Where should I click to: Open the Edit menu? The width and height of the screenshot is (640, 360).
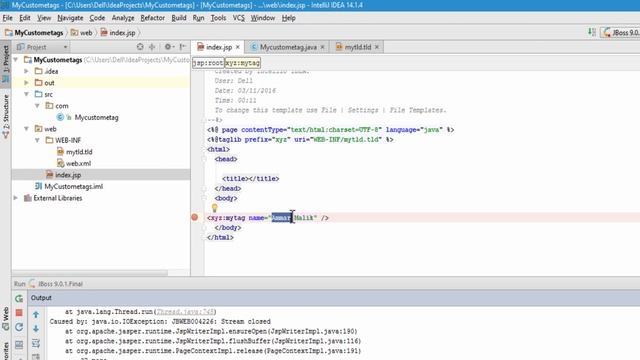[x=24, y=18]
